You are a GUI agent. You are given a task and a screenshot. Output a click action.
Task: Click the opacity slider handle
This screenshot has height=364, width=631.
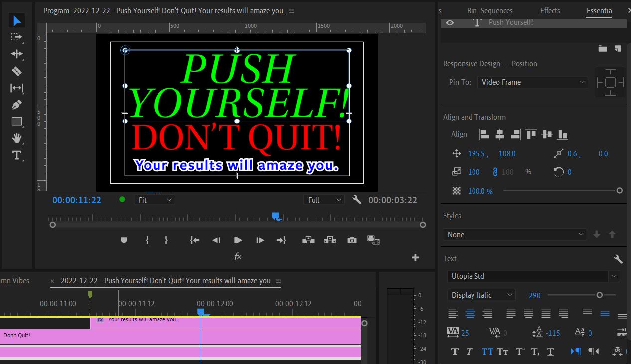[x=620, y=190]
